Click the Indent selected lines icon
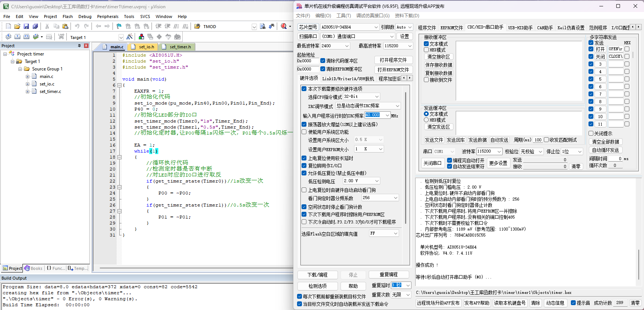The width and height of the screenshot is (644, 310). point(159,26)
